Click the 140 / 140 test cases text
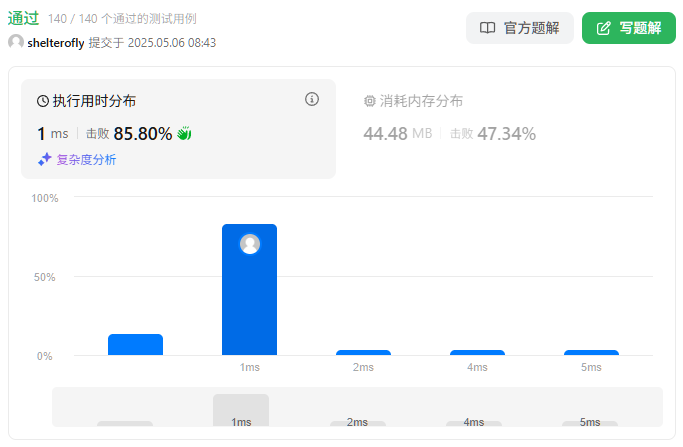 (122, 19)
